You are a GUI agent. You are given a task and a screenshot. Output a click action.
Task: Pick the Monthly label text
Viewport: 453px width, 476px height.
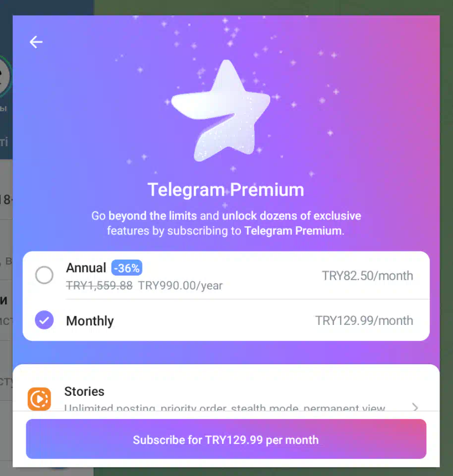pos(90,321)
